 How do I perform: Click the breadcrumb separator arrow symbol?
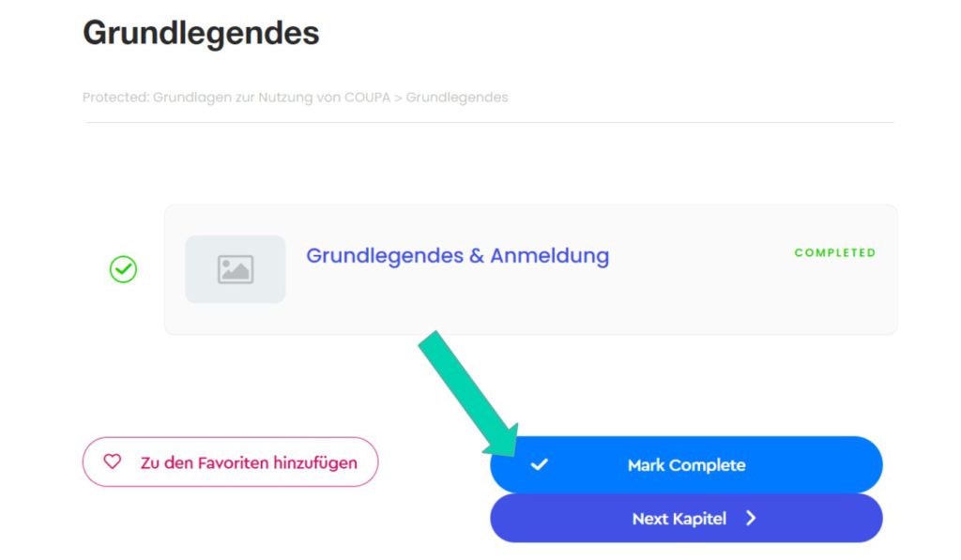[x=398, y=98]
